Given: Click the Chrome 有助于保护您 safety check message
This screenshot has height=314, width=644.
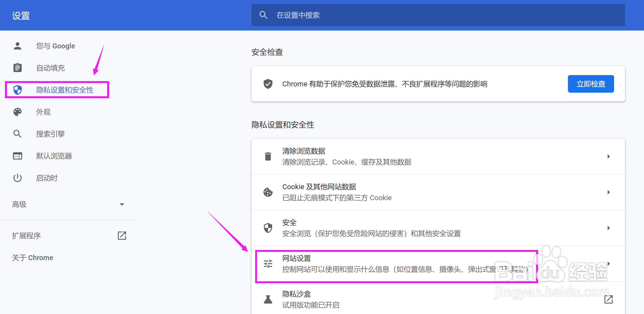Looking at the screenshot, I should tap(385, 84).
